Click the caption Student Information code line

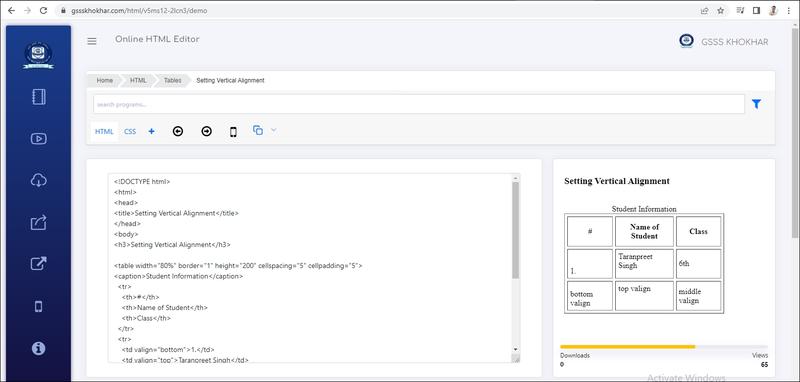pyautogui.click(x=179, y=276)
